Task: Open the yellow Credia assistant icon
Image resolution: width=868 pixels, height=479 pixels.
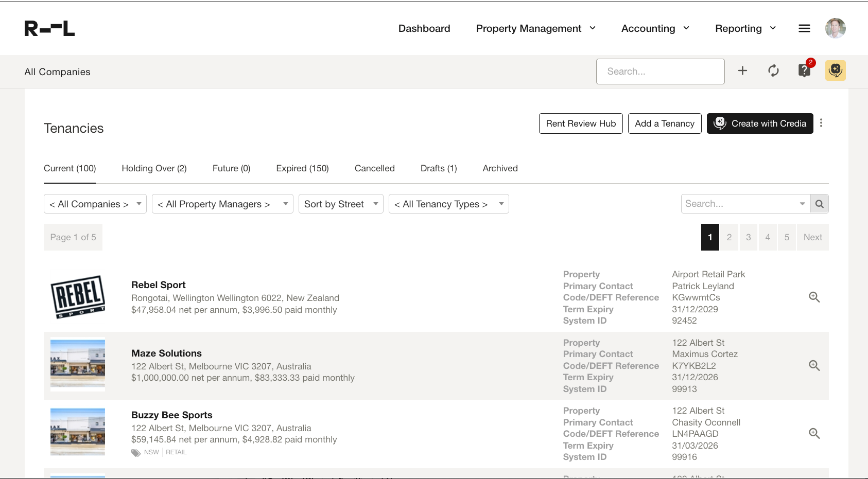Action: [835, 70]
